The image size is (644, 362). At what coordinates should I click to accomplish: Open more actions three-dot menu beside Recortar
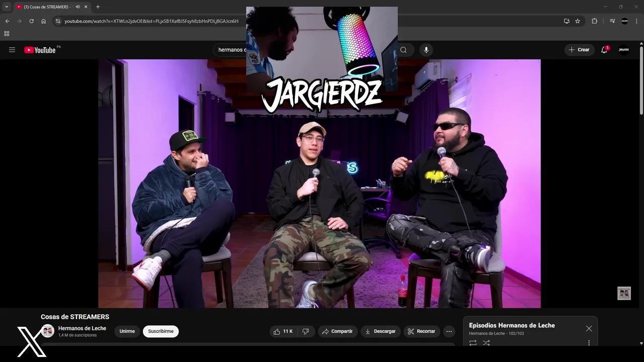coord(449,331)
